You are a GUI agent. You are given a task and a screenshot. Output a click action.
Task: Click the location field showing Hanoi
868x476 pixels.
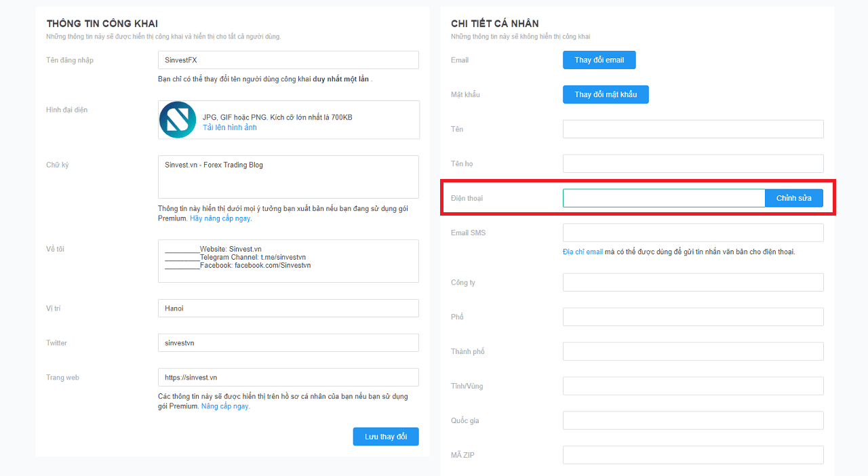tap(288, 309)
